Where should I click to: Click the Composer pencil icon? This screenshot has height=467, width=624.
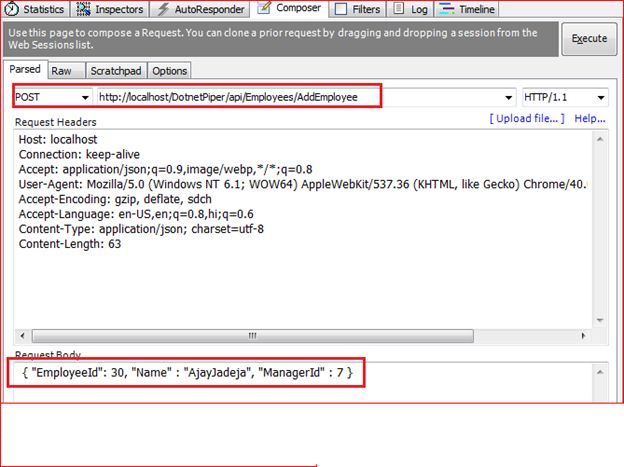[263, 8]
